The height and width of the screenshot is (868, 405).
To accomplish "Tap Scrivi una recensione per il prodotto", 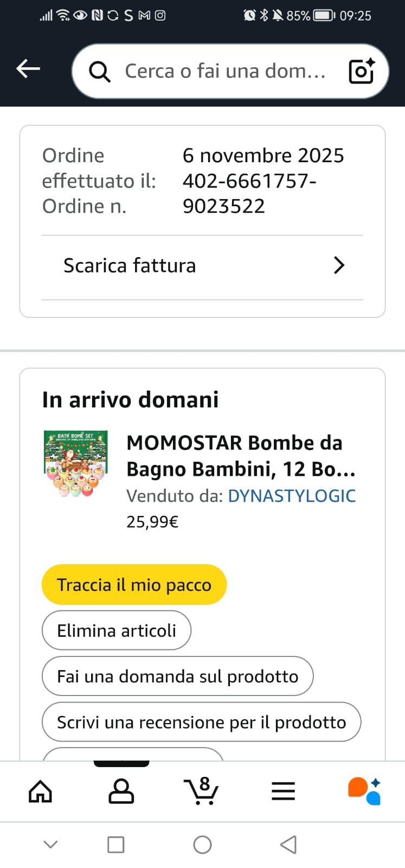I will [201, 722].
